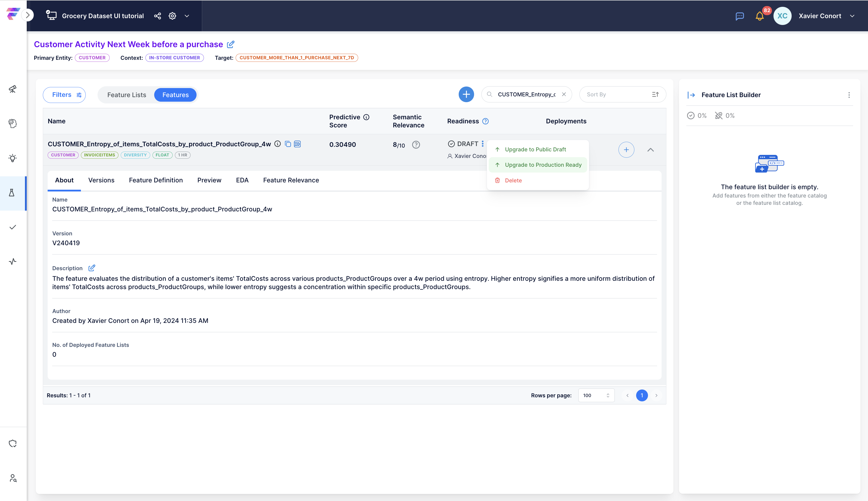This screenshot has height=501, width=868.
Task: Open the flask experiment sidebar icon
Action: pos(12,193)
